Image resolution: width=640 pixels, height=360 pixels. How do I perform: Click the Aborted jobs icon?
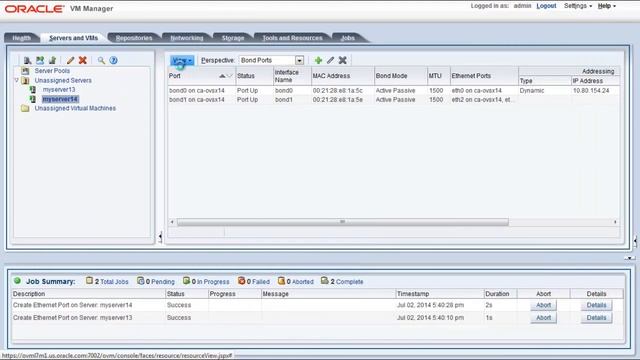point(281,281)
